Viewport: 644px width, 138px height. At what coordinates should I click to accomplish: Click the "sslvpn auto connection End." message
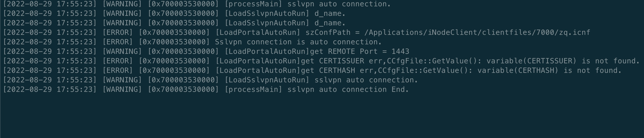coord(348,90)
